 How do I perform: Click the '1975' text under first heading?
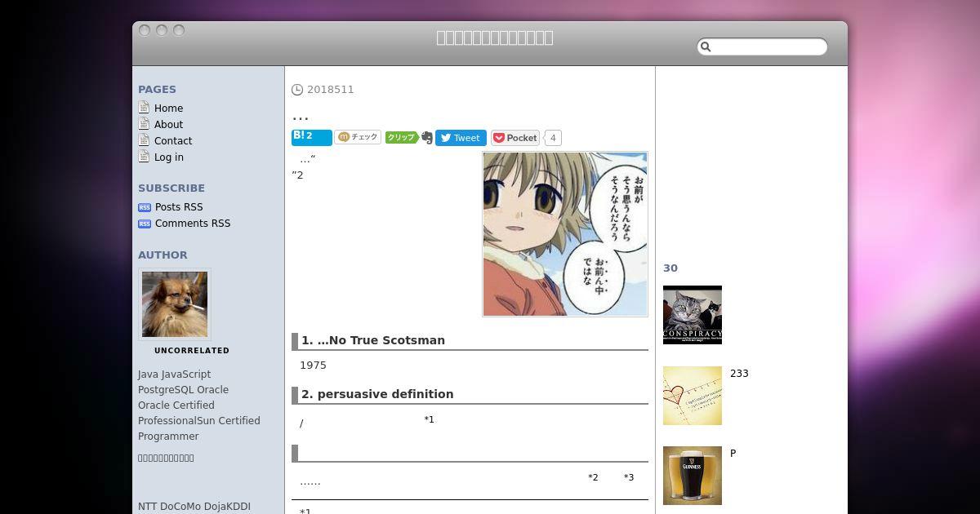pos(313,366)
